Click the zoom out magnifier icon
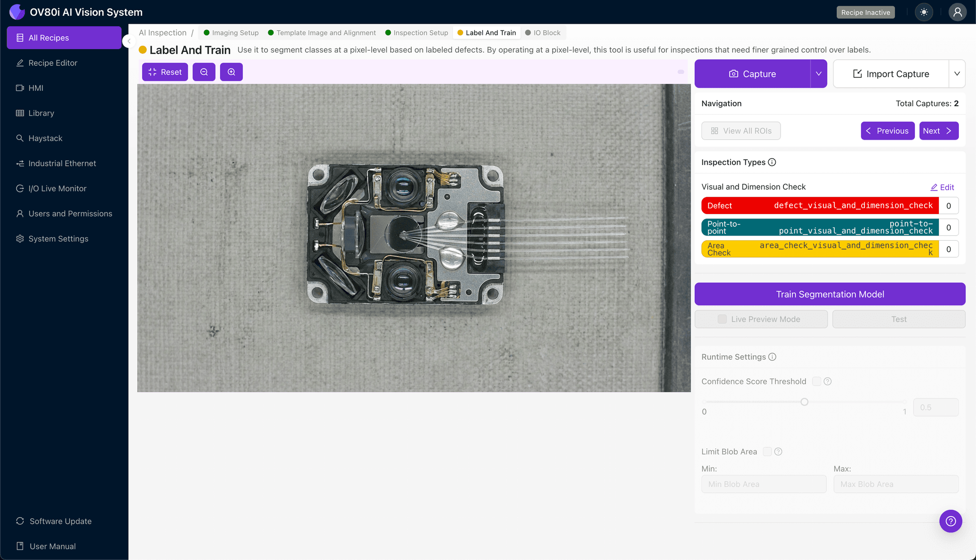The width and height of the screenshot is (976, 560). (x=204, y=72)
